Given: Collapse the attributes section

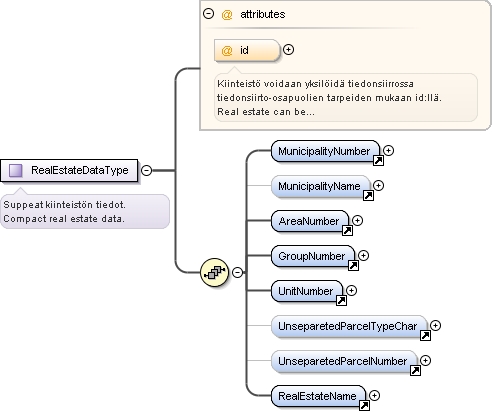Looking at the screenshot, I should (208, 14).
